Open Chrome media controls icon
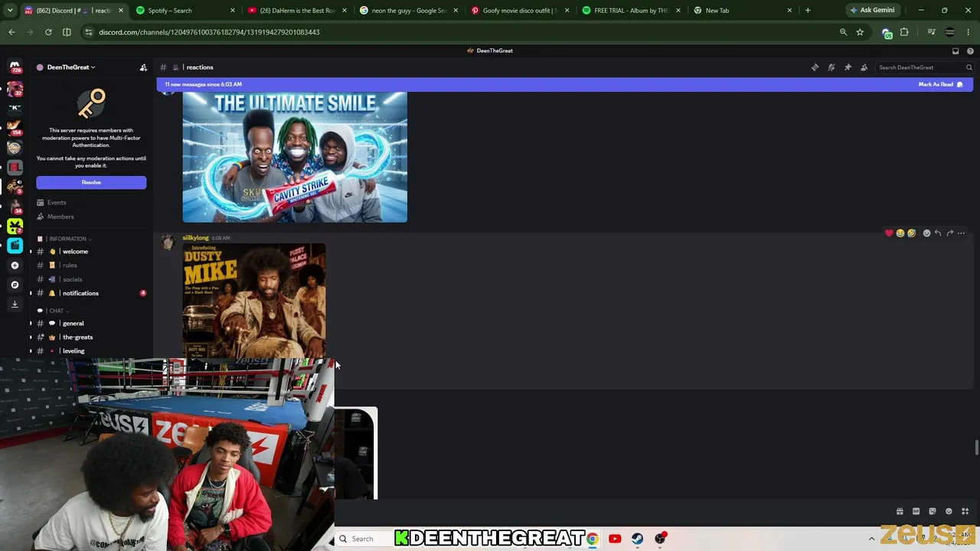This screenshot has width=980, height=551. (x=931, y=32)
